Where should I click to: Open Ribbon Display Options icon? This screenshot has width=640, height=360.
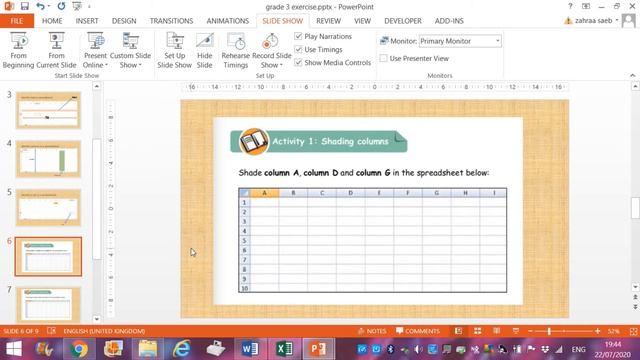(x=586, y=6)
